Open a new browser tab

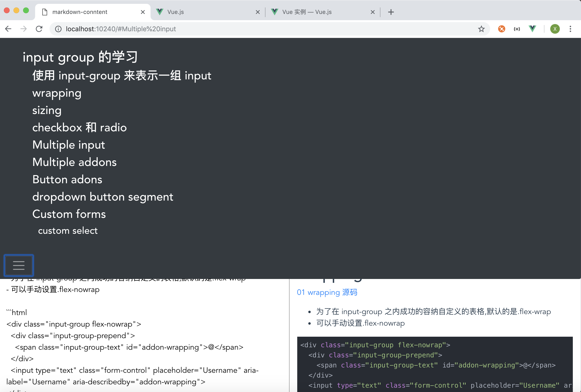tap(391, 12)
